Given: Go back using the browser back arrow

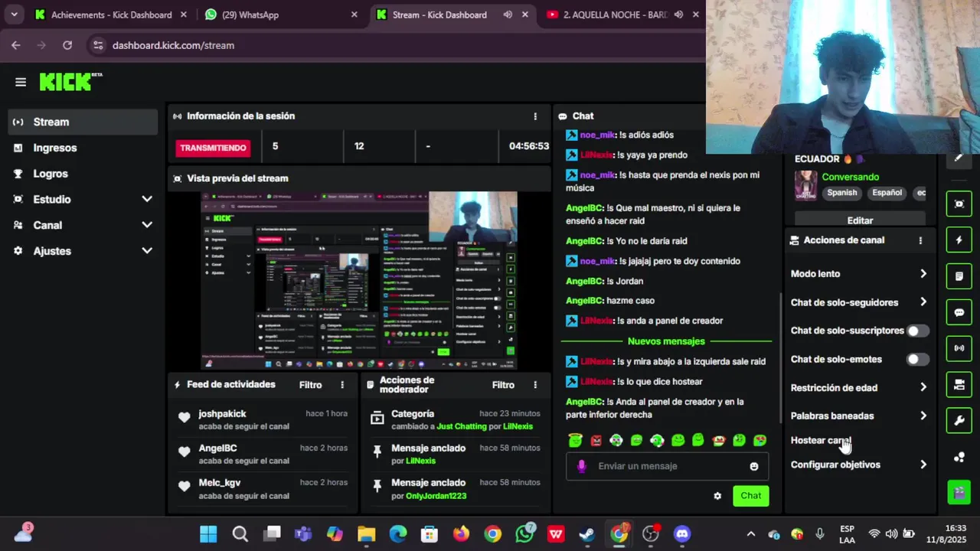Looking at the screenshot, I should 16,45.
